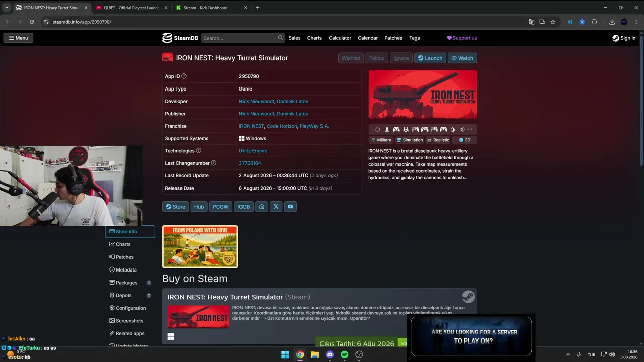
Task: Open the IGDB link button
Action: (x=244, y=207)
